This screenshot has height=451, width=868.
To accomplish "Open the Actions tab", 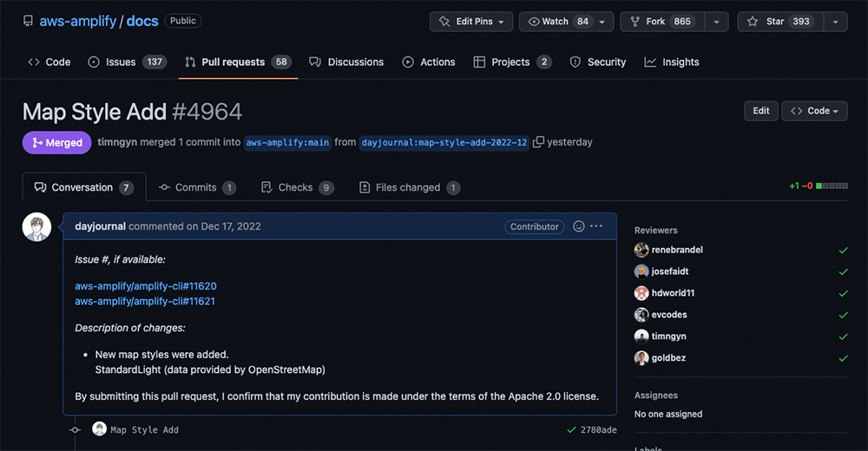I will [429, 62].
